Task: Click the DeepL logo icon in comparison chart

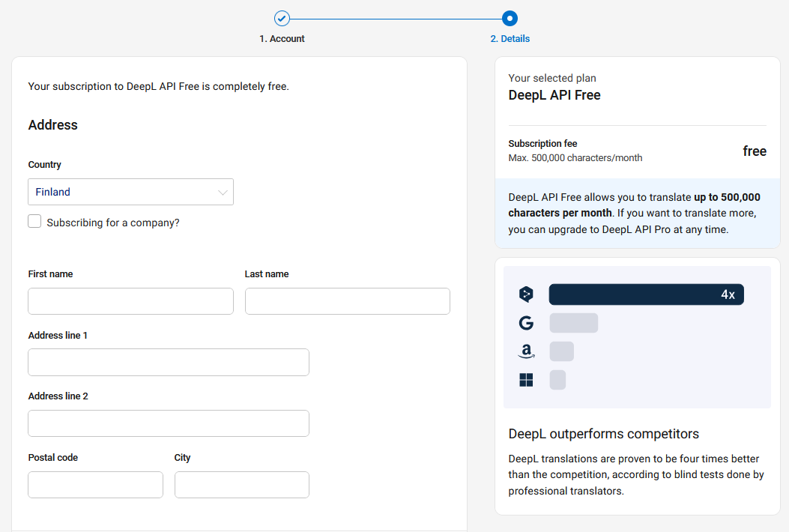Action: (x=526, y=294)
